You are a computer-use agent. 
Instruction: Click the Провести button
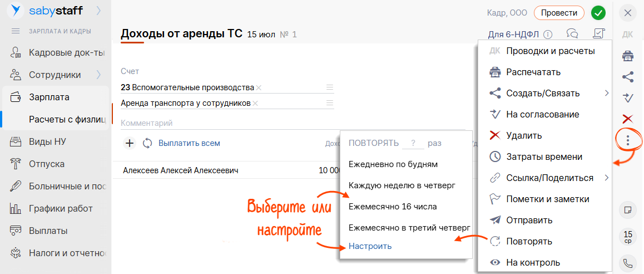coord(559,13)
